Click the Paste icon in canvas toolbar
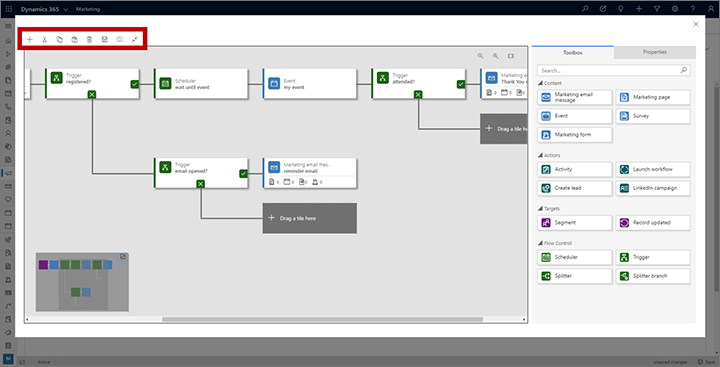 click(74, 40)
